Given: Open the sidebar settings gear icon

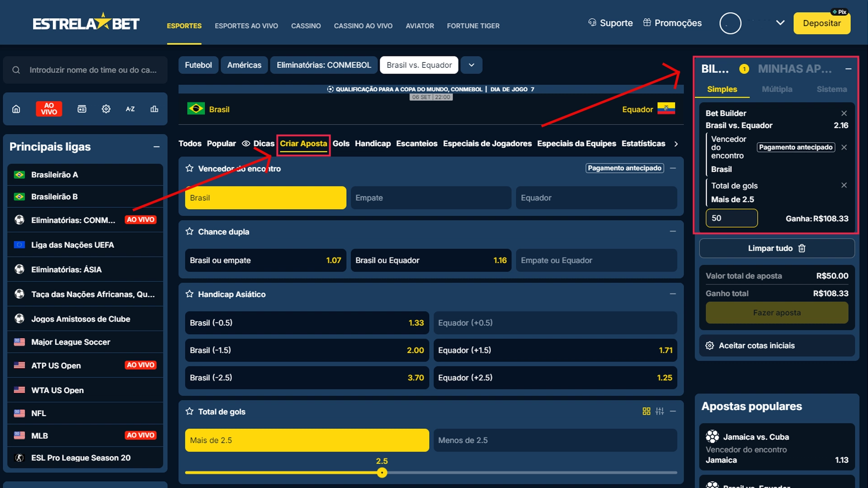Looking at the screenshot, I should point(106,109).
